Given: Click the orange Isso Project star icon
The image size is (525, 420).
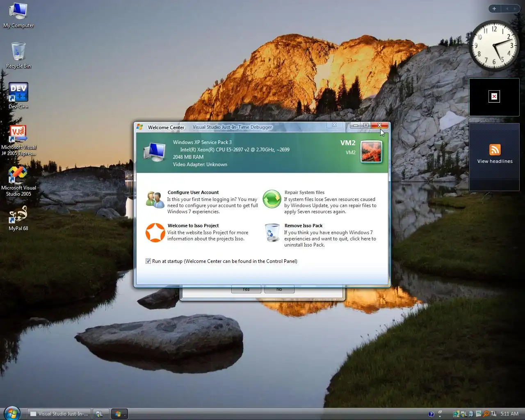Looking at the screenshot, I should [x=155, y=233].
